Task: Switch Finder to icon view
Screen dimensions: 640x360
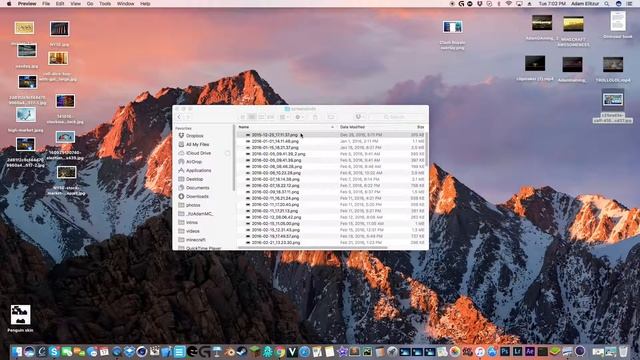Action: (243, 117)
